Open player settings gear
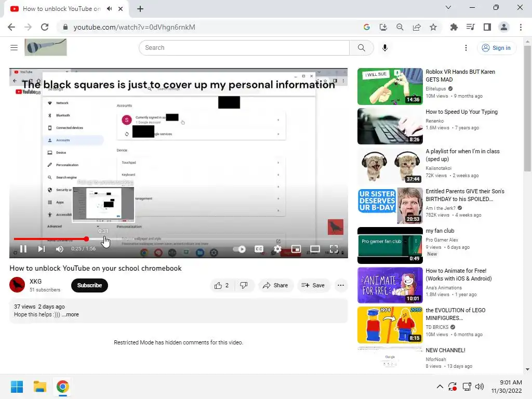 click(277, 249)
